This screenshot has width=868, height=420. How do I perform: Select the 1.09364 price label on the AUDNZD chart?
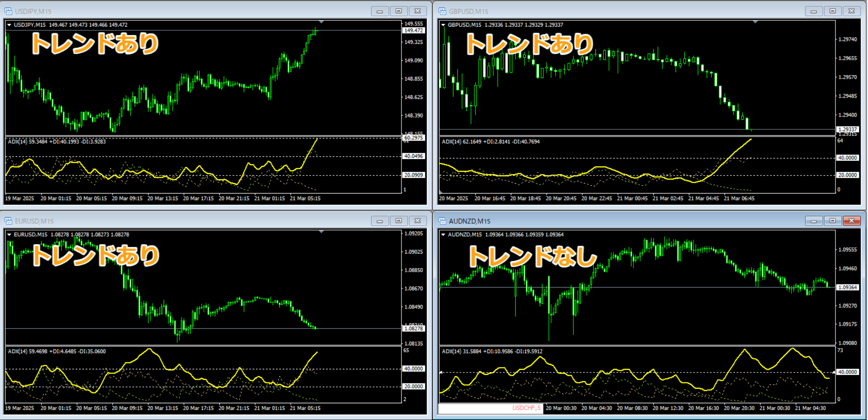[848, 288]
